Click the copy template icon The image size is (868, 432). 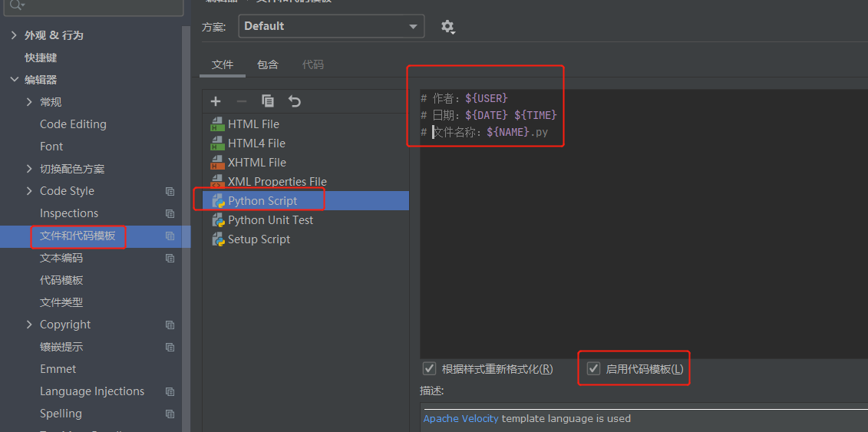268,101
